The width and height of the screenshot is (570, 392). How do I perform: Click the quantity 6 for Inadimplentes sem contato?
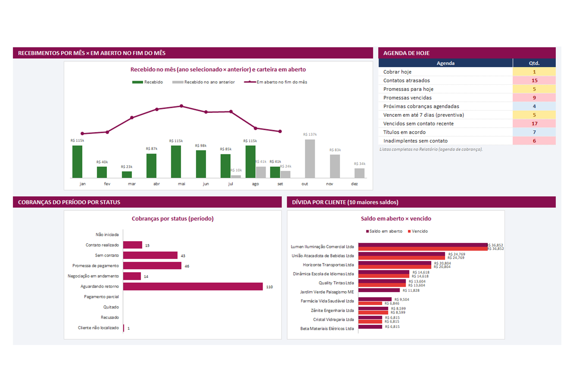(534, 141)
